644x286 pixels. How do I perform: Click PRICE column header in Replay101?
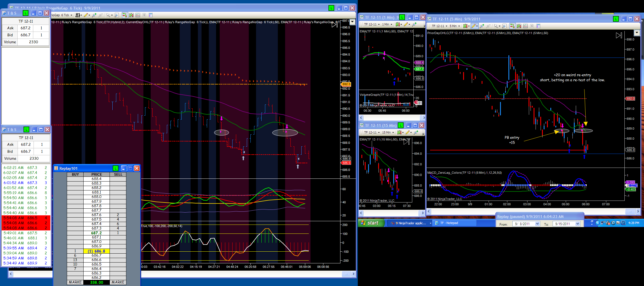click(x=96, y=174)
